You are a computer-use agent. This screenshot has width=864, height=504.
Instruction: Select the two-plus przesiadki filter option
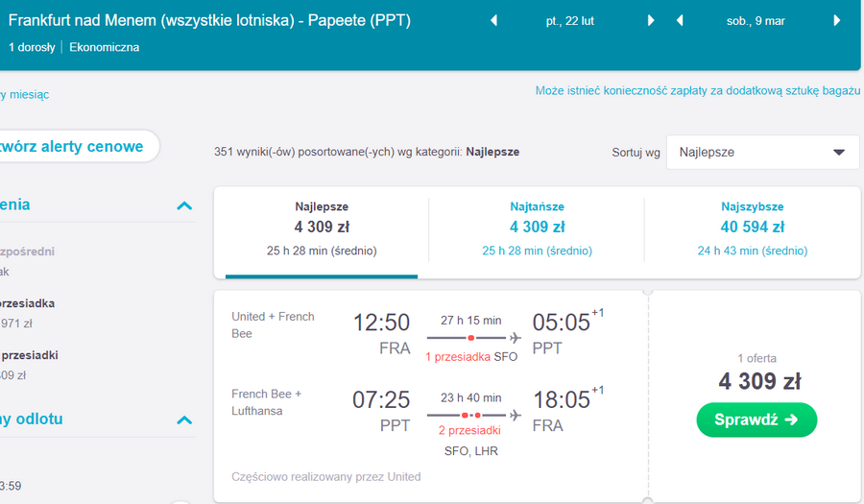coord(29,355)
